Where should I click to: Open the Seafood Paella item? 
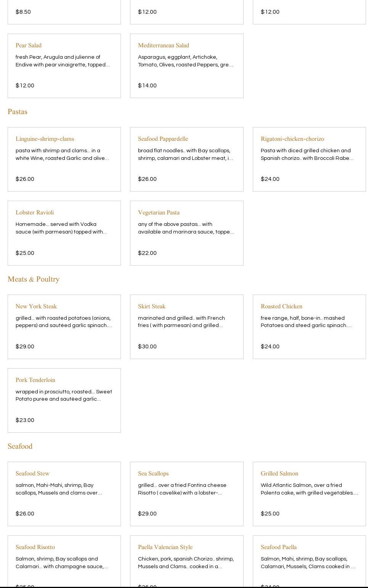[x=279, y=547]
